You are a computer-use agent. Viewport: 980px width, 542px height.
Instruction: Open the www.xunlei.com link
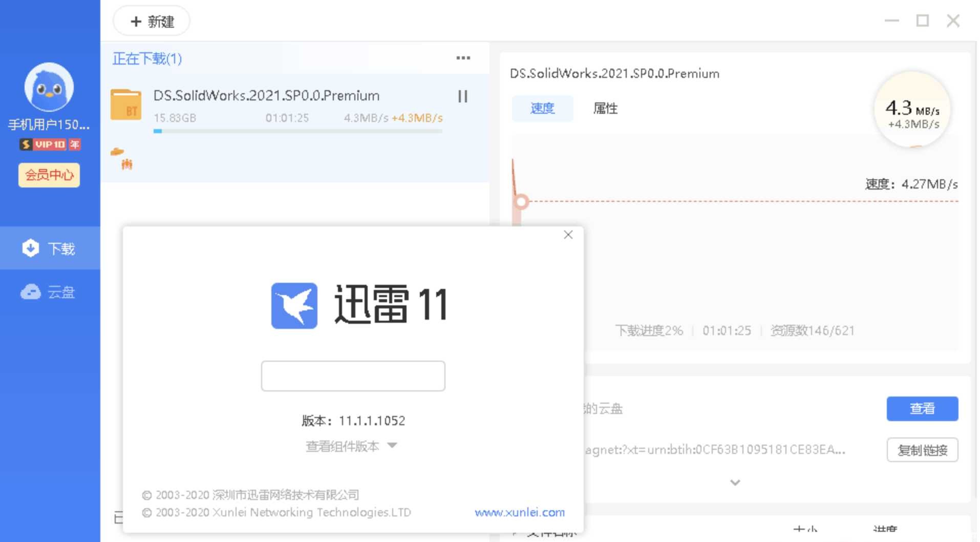[520, 512]
